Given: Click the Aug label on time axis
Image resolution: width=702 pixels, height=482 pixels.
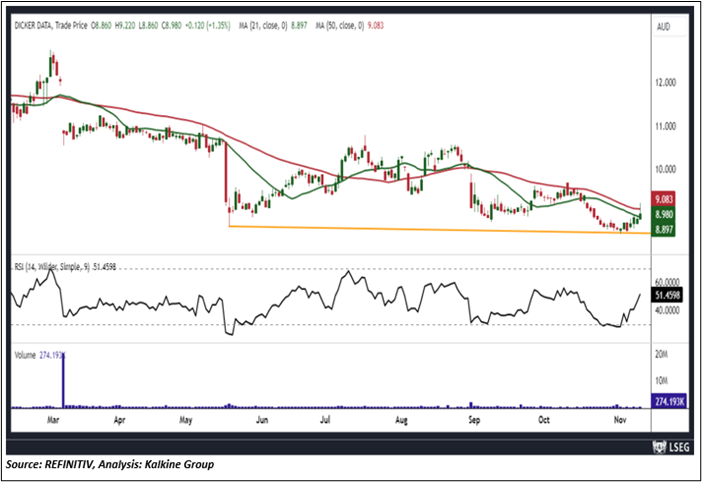Looking at the screenshot, I should click(x=402, y=420).
